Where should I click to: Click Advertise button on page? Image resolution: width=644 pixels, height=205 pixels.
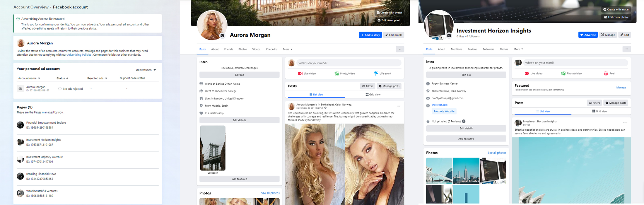588,35
